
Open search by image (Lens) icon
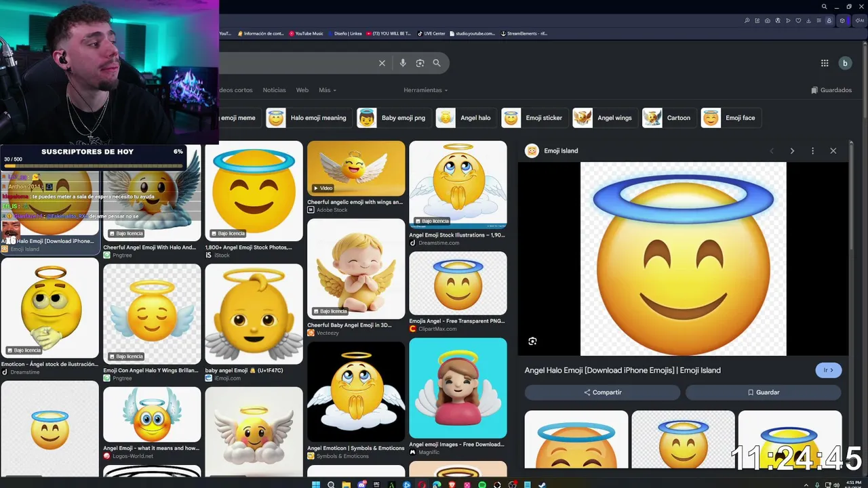tap(420, 63)
